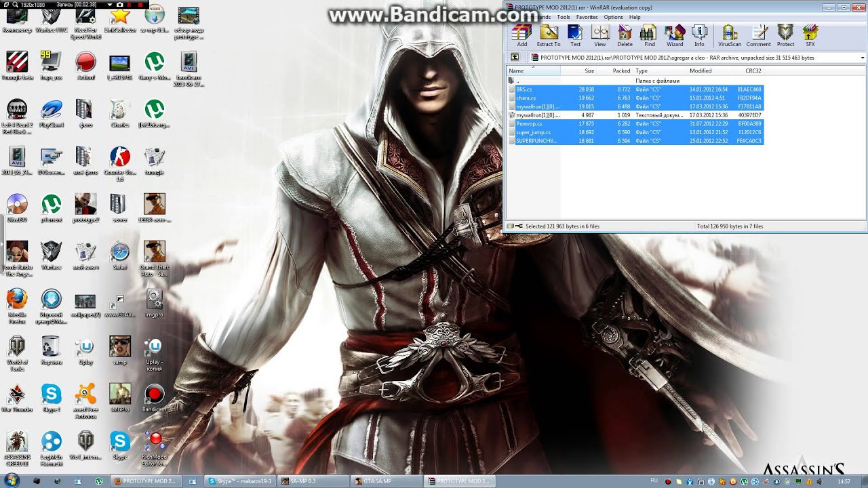Image resolution: width=868 pixels, height=488 pixels.
Task: Select the mywallrun text document row
Action: point(635,115)
